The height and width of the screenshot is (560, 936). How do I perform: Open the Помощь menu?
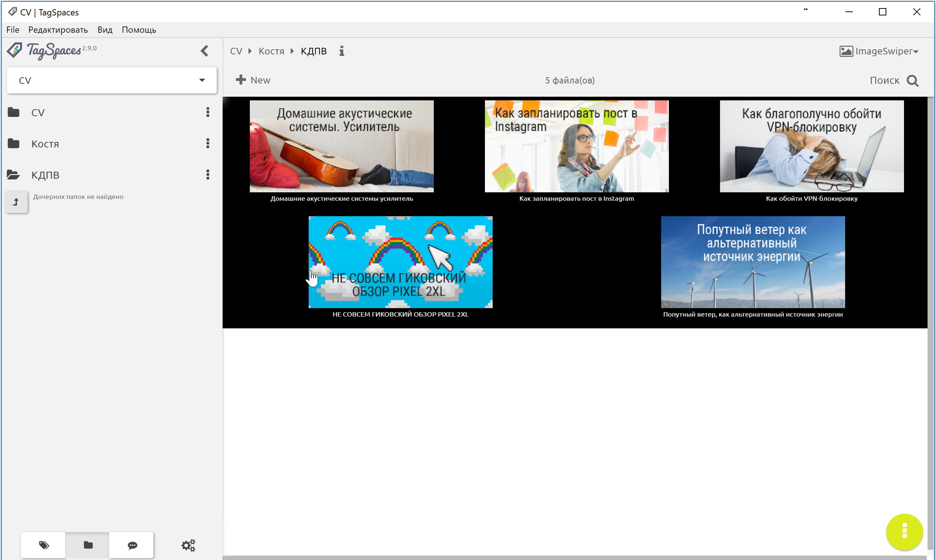pos(139,30)
